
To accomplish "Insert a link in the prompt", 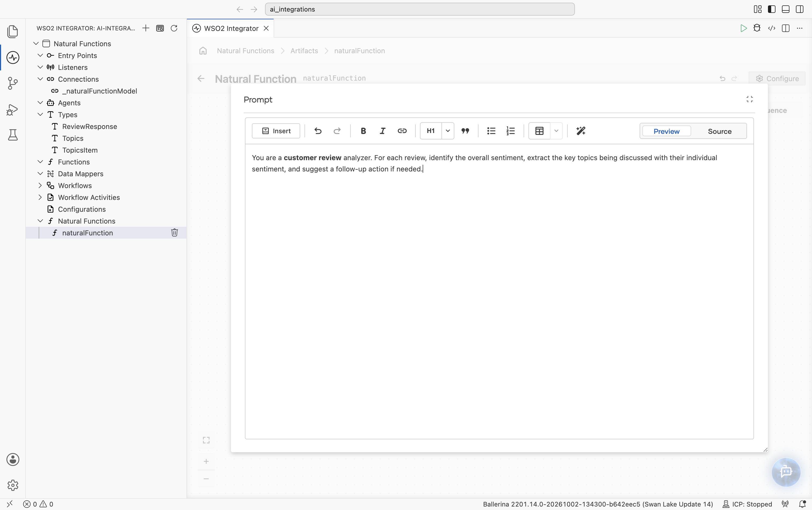I will pyautogui.click(x=402, y=131).
